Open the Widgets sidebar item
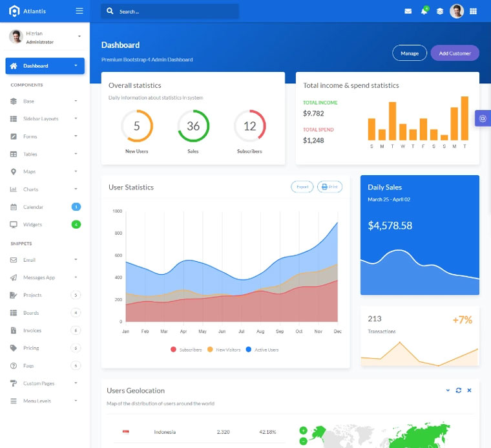This screenshot has width=491, height=448. 32,224
